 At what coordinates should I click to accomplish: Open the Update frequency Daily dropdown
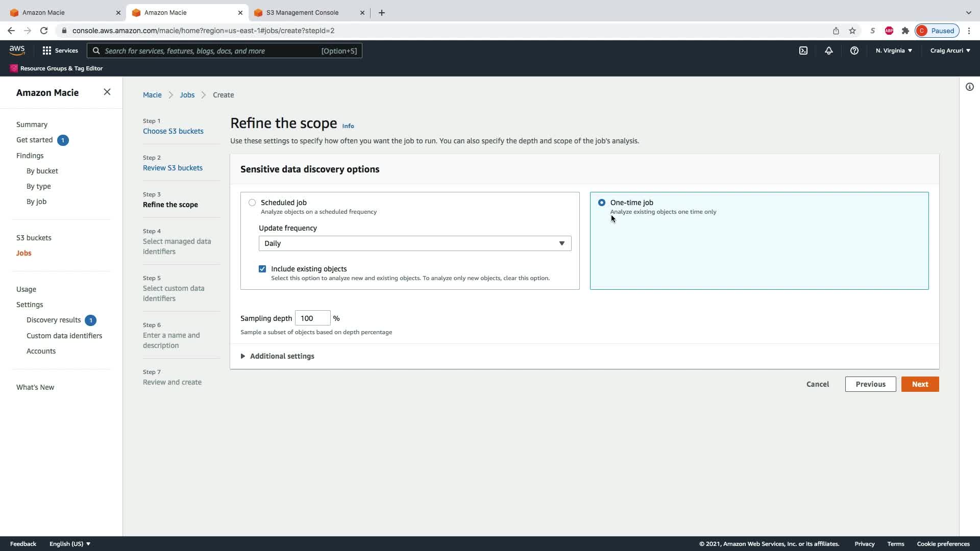414,243
